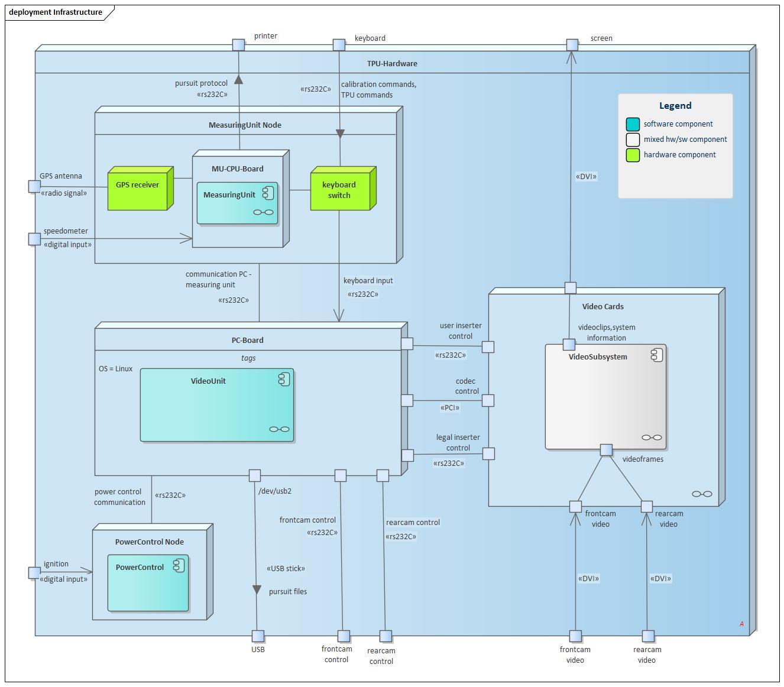Click the mixed hw/sw component legend swatch
The height and width of the screenshot is (687, 784).
[633, 140]
